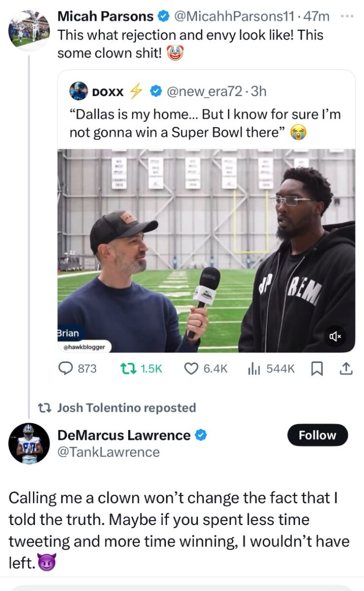The width and height of the screenshot is (364, 591).
Task: Open the three-dot more options menu
Action: (x=347, y=16)
